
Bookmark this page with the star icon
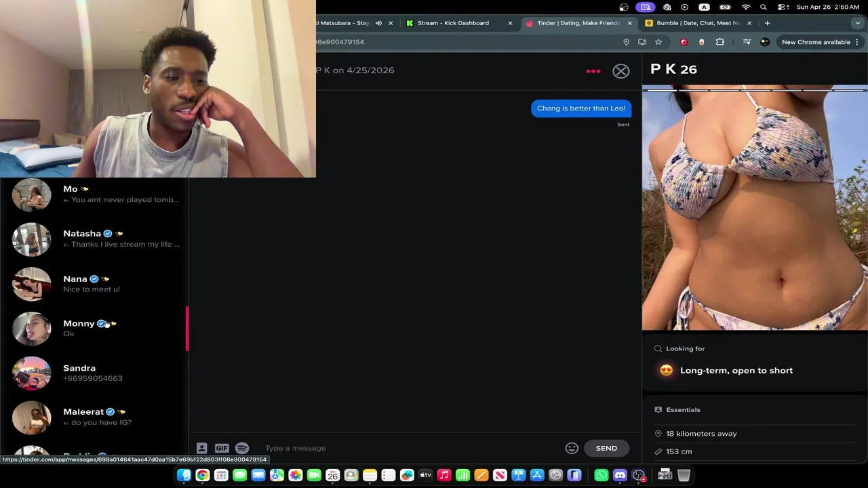pos(658,42)
